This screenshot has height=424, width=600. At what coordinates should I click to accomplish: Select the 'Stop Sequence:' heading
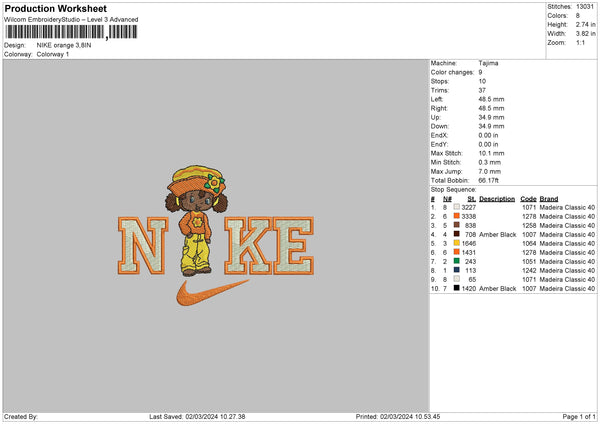point(453,189)
